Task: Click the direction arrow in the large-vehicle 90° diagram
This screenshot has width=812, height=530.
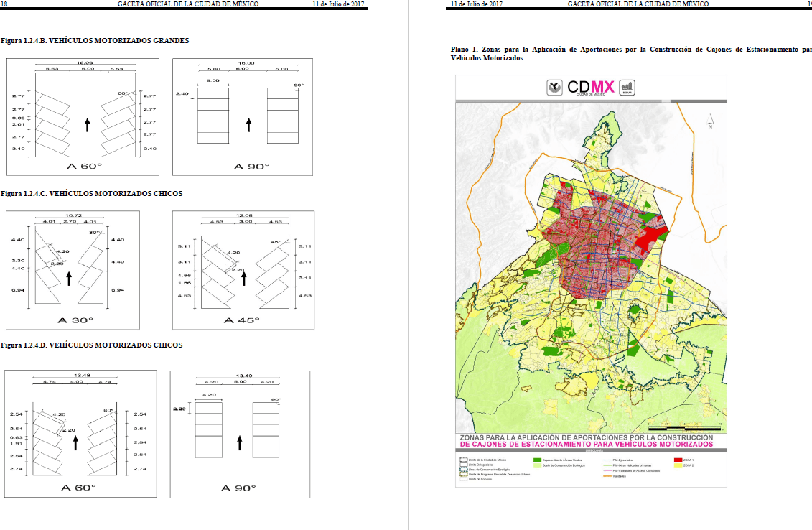Action: pyautogui.click(x=248, y=124)
